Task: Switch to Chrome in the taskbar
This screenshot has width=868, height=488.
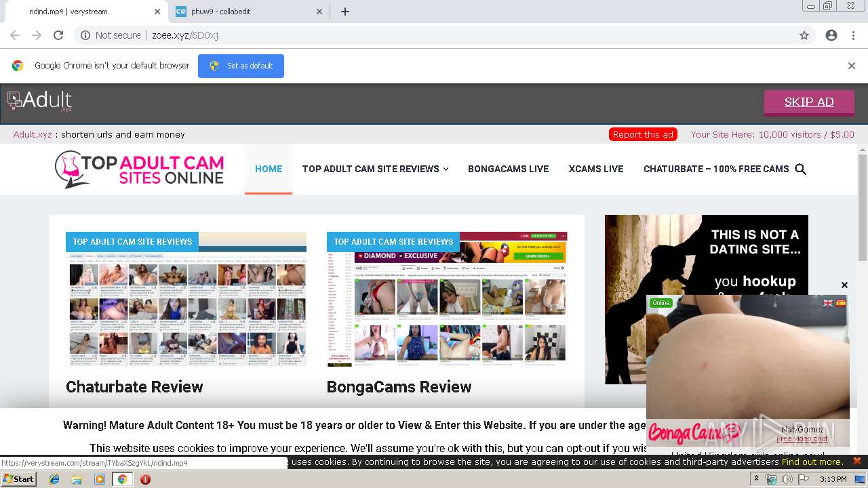Action: click(x=122, y=479)
